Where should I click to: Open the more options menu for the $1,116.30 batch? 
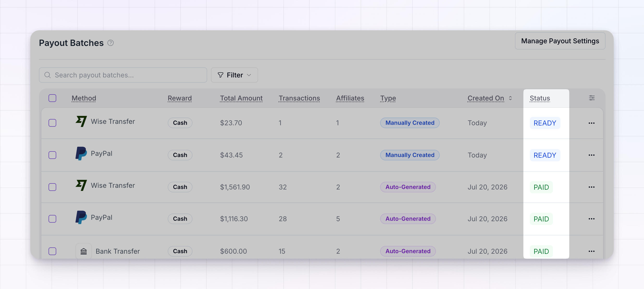click(x=592, y=219)
